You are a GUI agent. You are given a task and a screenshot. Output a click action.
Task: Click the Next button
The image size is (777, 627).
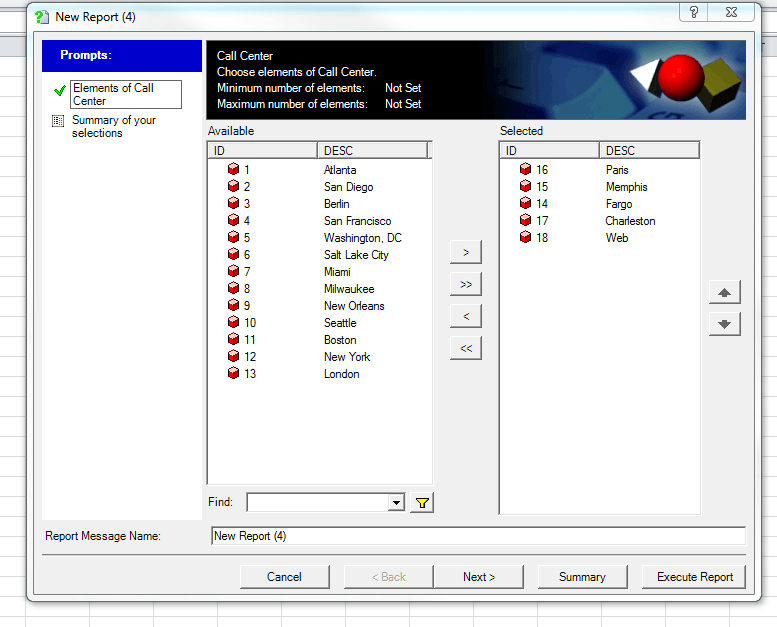tap(479, 577)
